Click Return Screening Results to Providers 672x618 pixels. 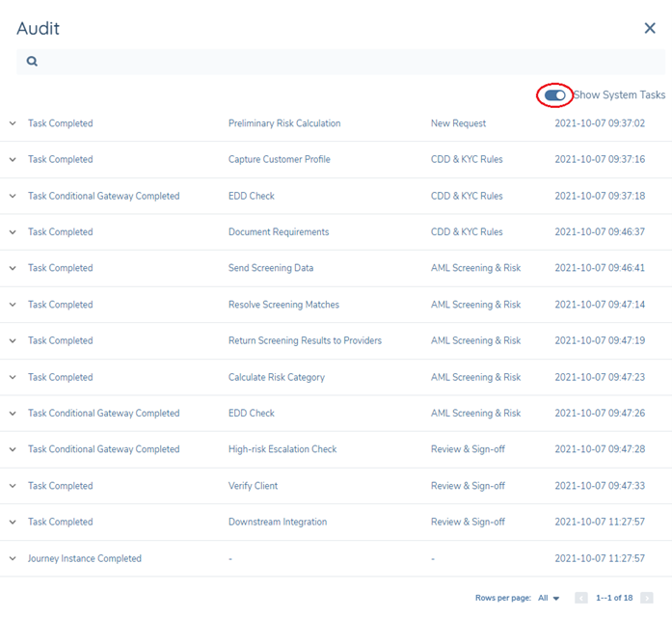point(305,340)
